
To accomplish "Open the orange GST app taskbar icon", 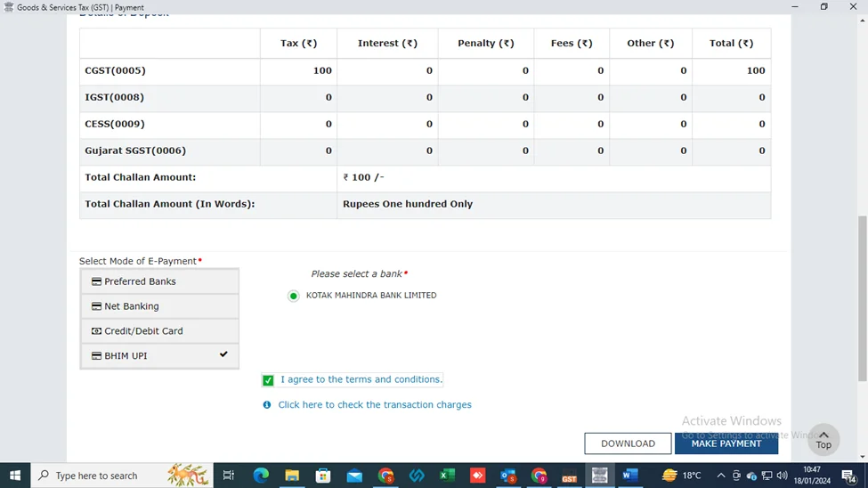I will [569, 476].
